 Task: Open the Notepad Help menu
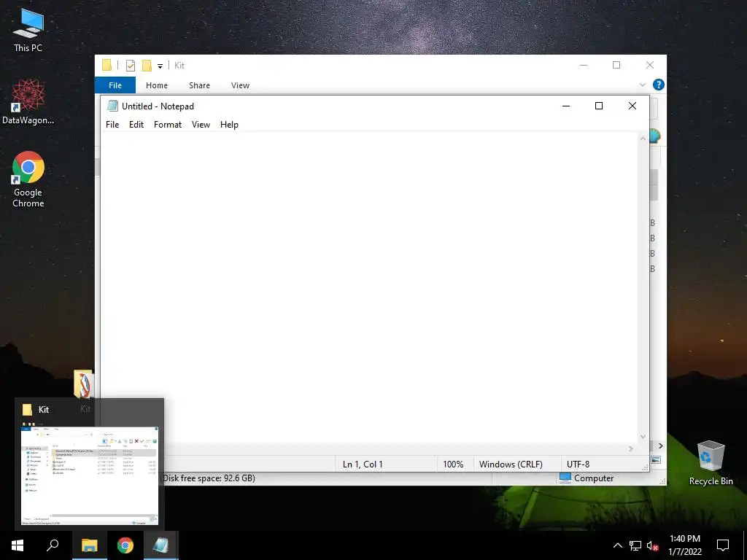click(229, 124)
